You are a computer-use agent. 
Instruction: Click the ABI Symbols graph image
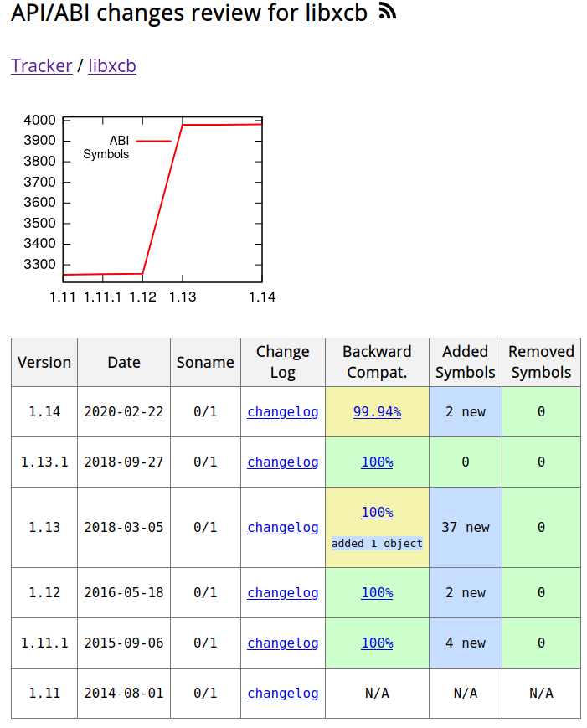[x=149, y=209]
